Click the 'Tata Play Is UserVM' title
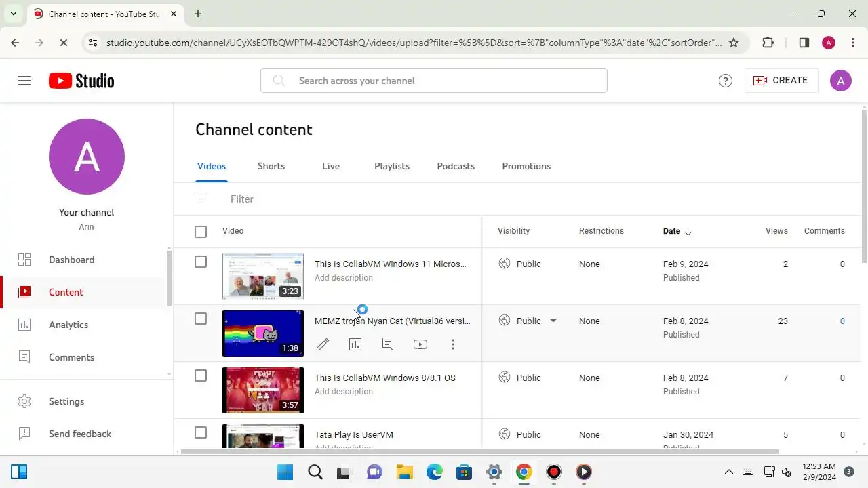 [x=354, y=434]
